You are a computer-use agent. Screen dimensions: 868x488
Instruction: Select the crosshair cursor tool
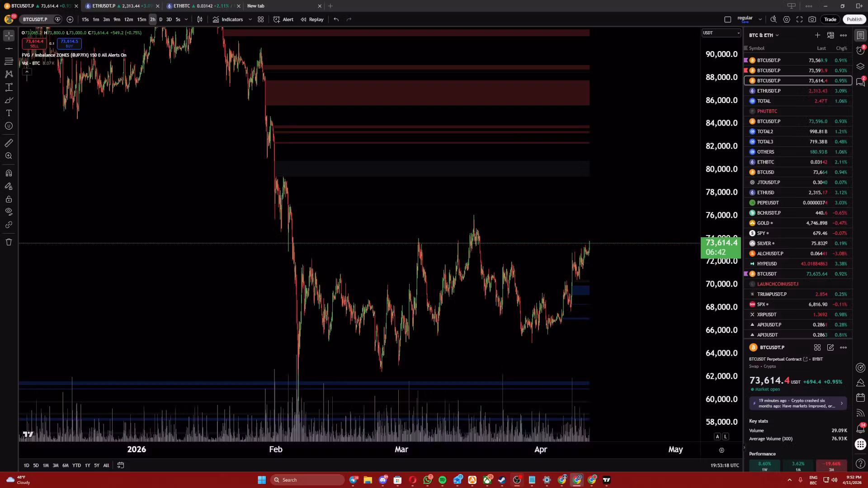(x=9, y=35)
